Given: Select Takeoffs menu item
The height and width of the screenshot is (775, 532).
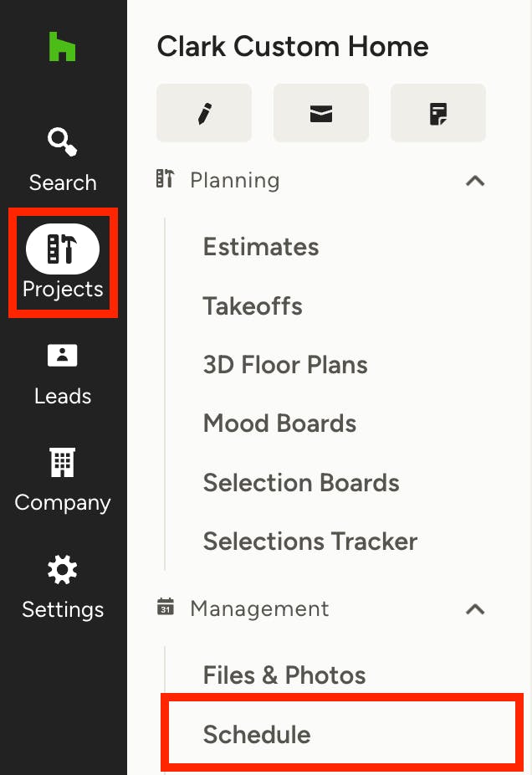Looking at the screenshot, I should pos(253,306).
